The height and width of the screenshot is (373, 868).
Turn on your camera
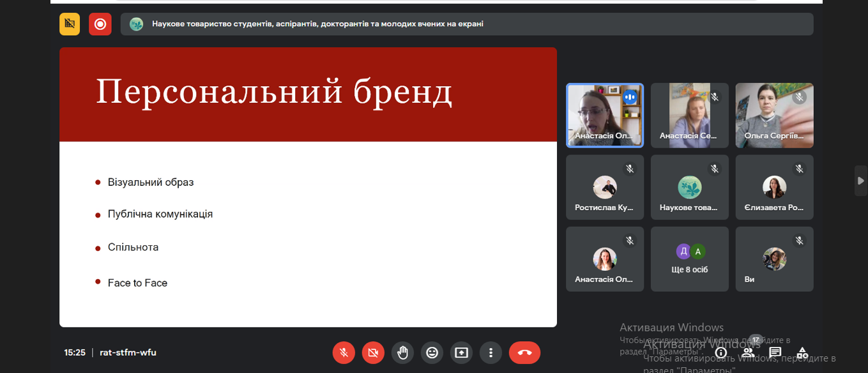(x=373, y=353)
